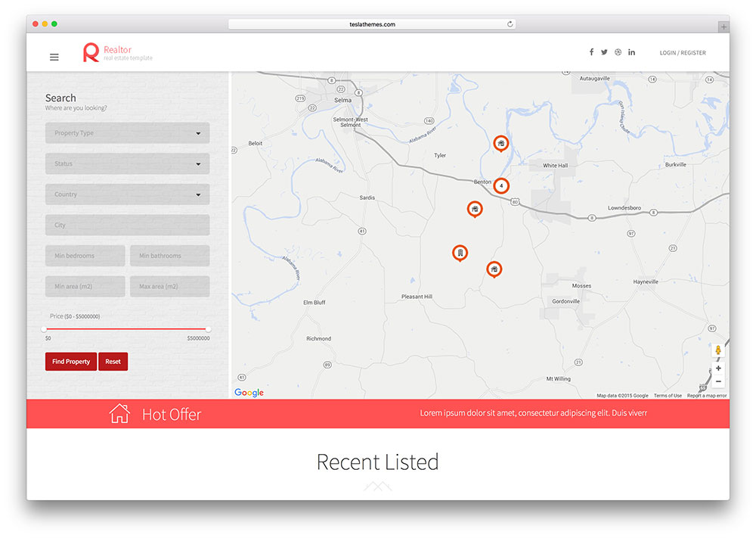This screenshot has width=756, height=538.
Task: Open the LinkedIn social icon
Action: [x=631, y=51]
